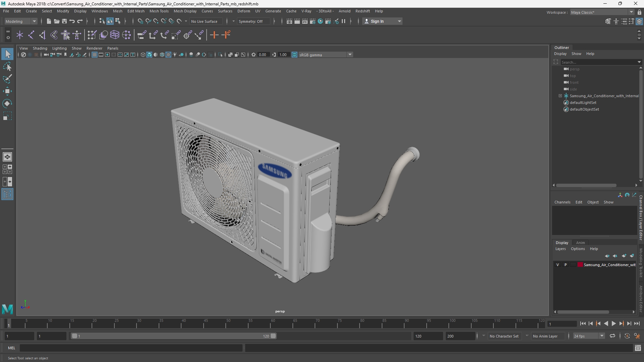Image resolution: width=644 pixels, height=362 pixels.
Task: Open the Channels menu in Channel Box
Action: [x=562, y=202]
